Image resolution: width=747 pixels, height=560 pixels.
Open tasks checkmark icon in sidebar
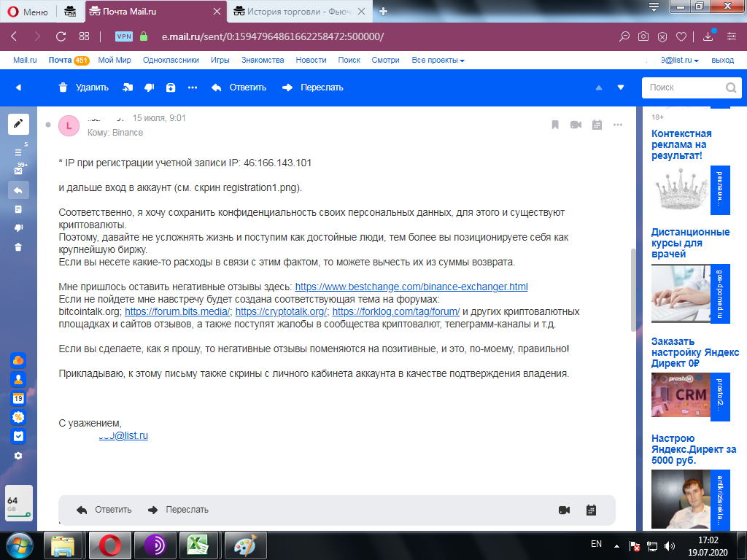point(18,436)
